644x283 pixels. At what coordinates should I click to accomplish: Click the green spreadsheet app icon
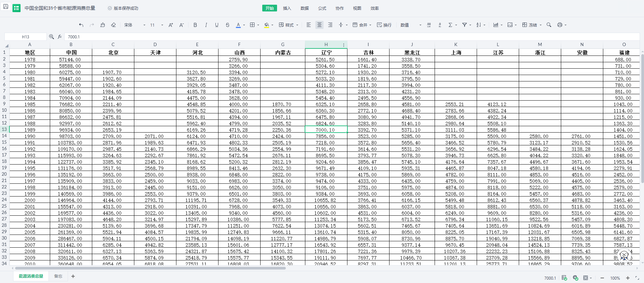(16, 8)
